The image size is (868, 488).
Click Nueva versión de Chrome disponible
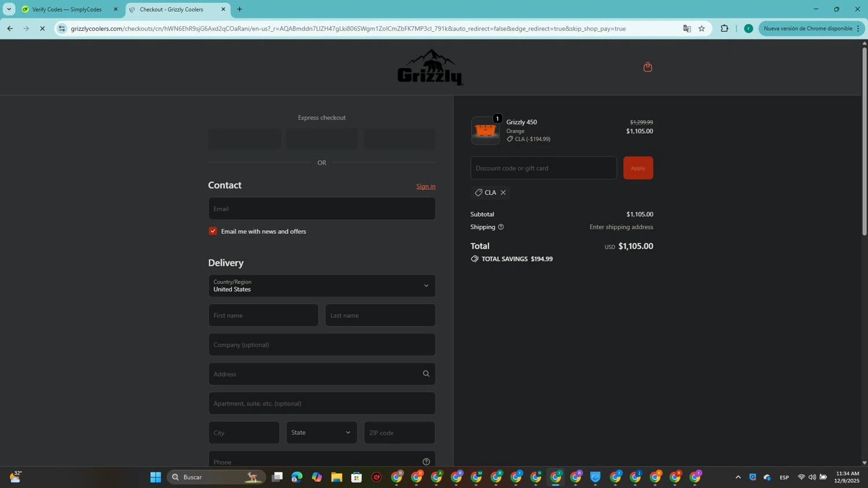(808, 28)
